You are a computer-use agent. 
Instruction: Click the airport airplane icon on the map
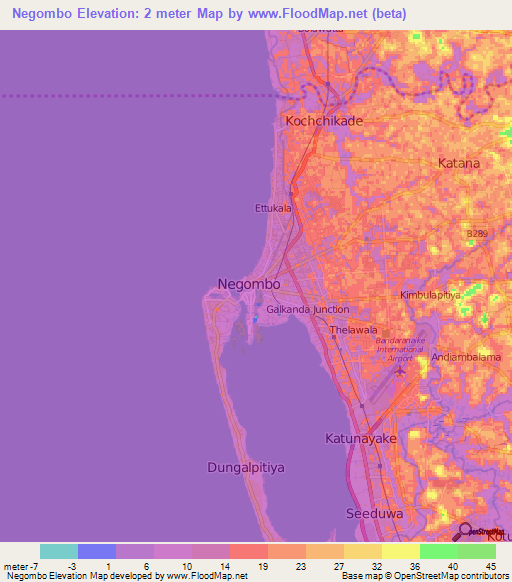[400, 371]
